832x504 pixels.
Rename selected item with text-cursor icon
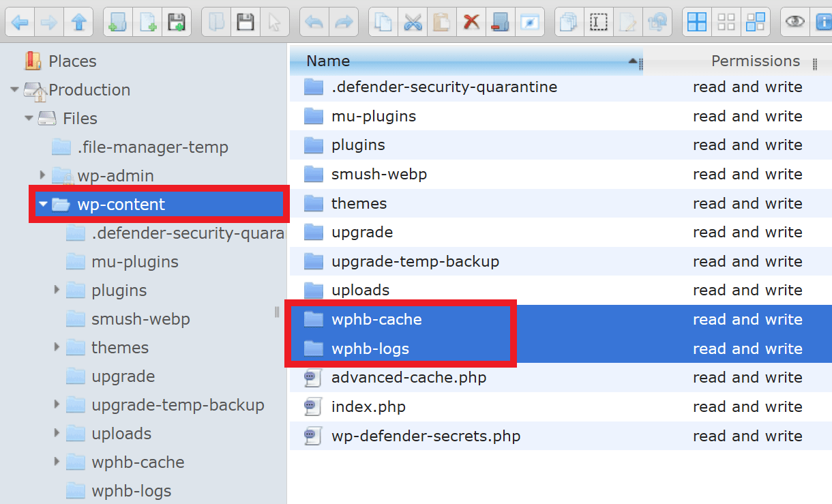pos(598,22)
